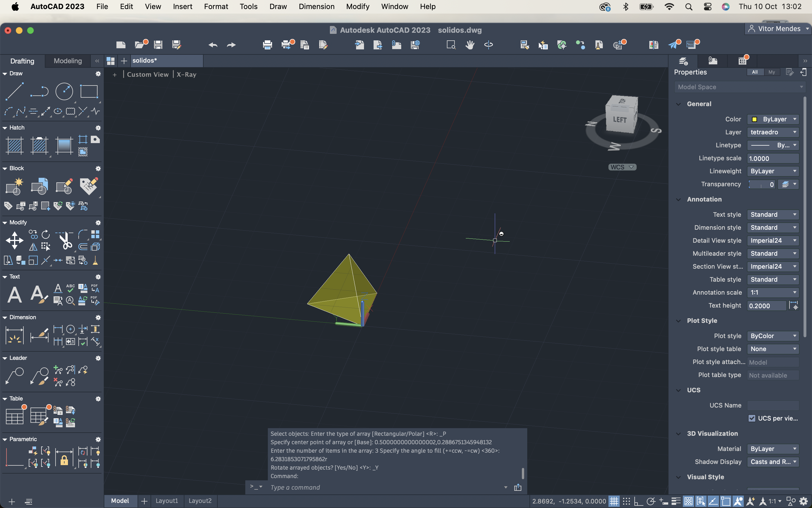Image resolution: width=812 pixels, height=508 pixels.
Task: Click the All filter in Properties
Action: tap(754, 72)
